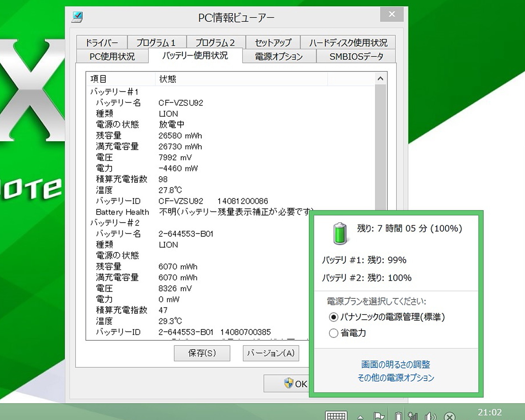Click the list scrollbar up arrow

coord(380,79)
